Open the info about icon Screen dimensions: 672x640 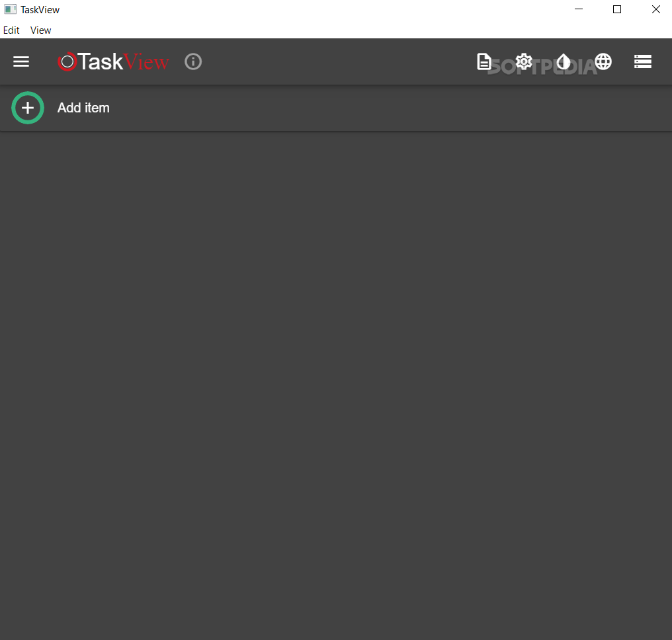[193, 61]
